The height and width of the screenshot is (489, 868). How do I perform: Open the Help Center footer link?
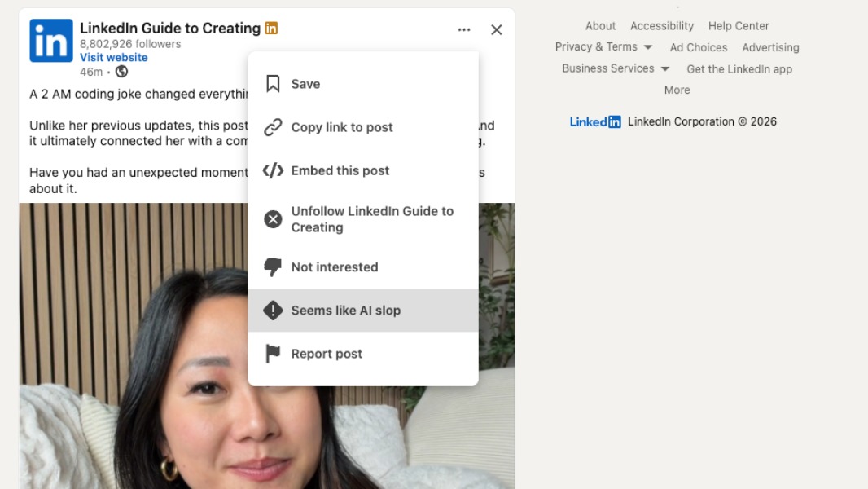(x=739, y=26)
